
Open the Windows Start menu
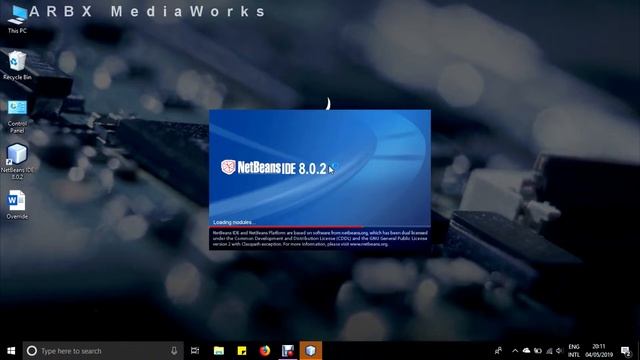pyautogui.click(x=11, y=351)
